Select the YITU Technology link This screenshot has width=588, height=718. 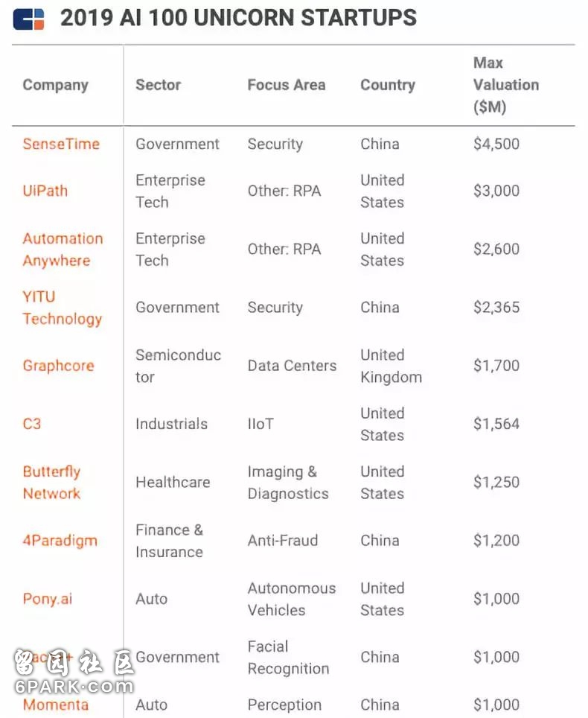coord(63,308)
